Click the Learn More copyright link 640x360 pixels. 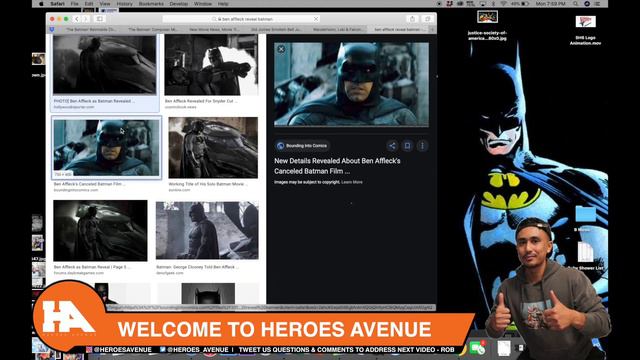click(352, 182)
